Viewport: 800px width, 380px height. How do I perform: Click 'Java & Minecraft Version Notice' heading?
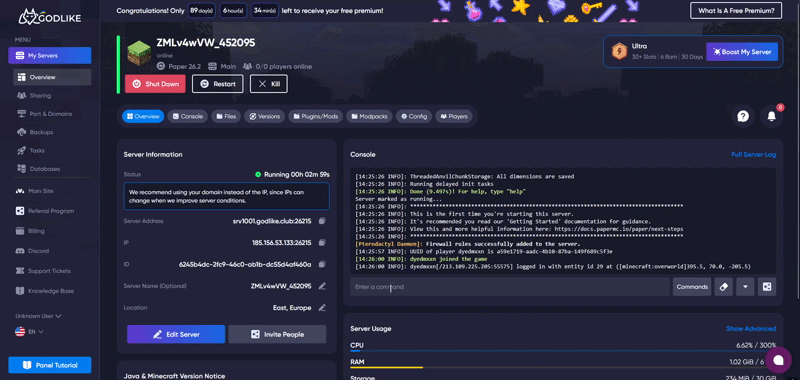click(x=174, y=376)
